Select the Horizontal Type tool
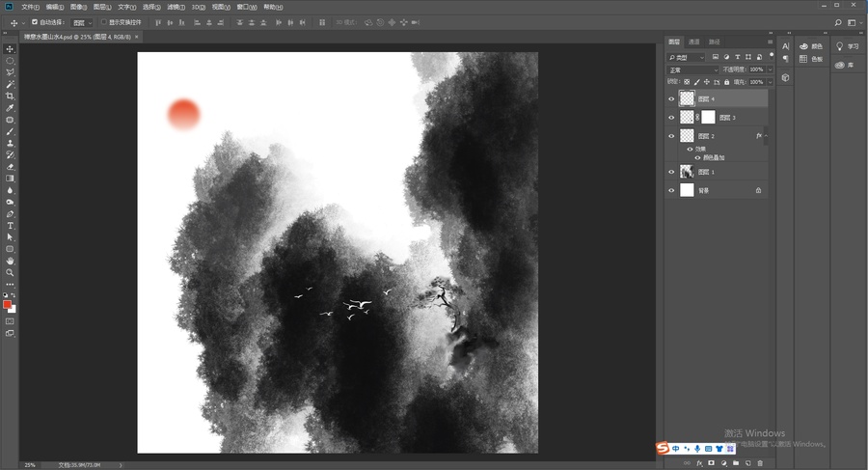 coord(10,226)
